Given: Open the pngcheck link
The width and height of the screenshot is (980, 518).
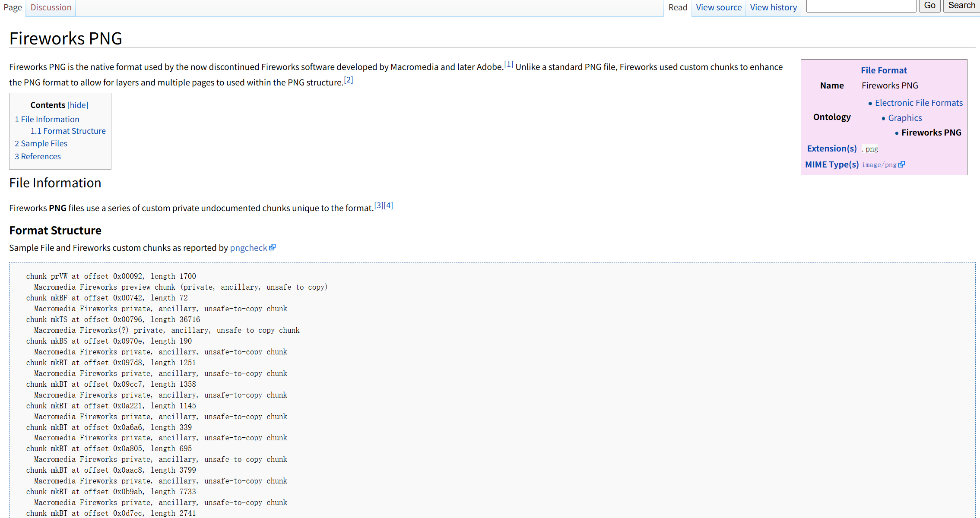Looking at the screenshot, I should click(248, 248).
